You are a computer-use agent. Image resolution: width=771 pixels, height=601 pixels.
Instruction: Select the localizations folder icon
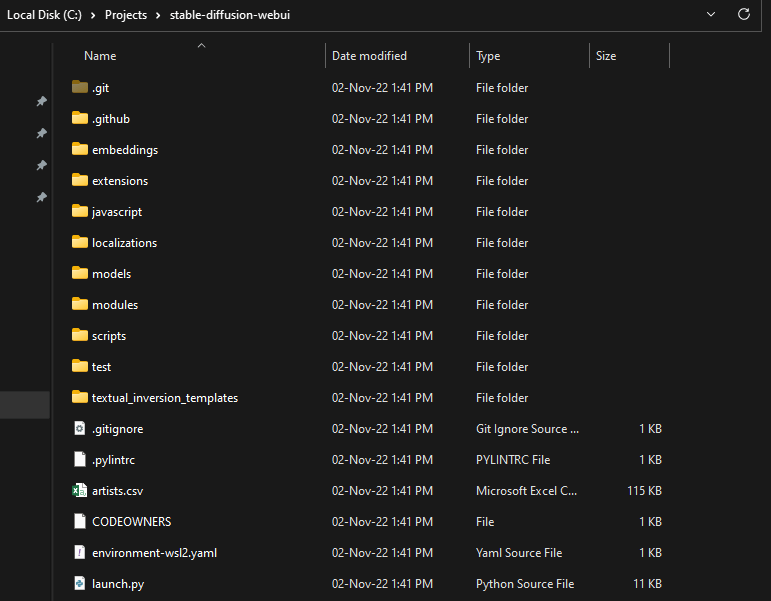click(80, 242)
